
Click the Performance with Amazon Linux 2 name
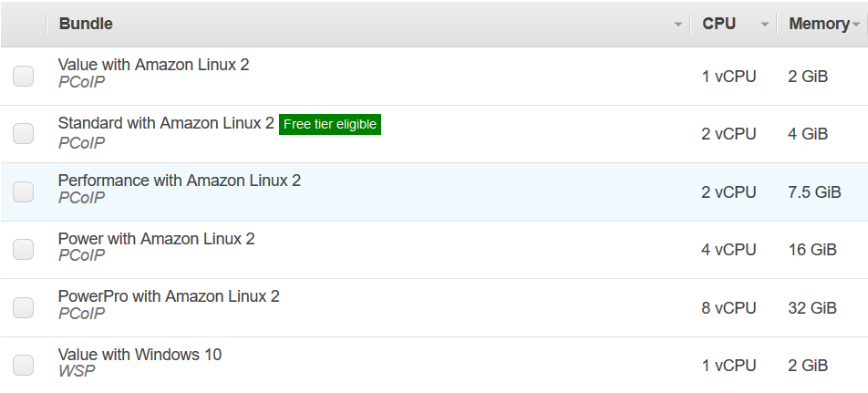[179, 181]
